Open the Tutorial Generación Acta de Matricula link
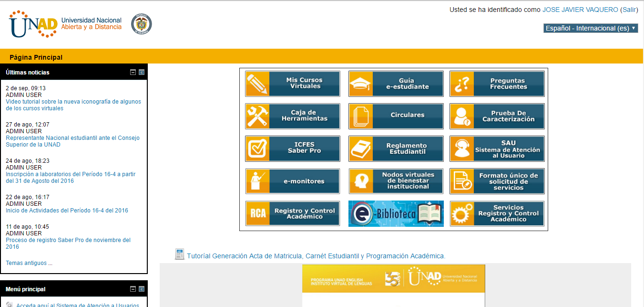The image size is (644, 307). pos(316,256)
